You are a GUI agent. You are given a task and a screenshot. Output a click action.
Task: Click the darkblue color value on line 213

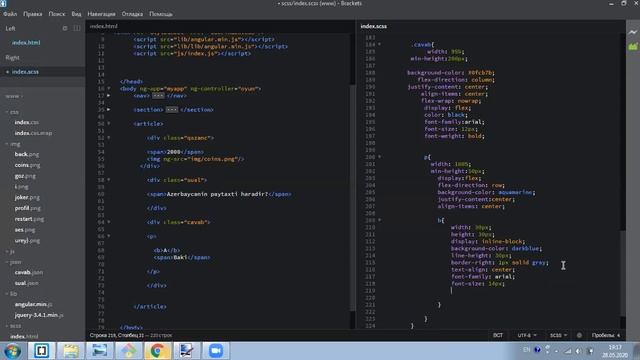coord(525,249)
